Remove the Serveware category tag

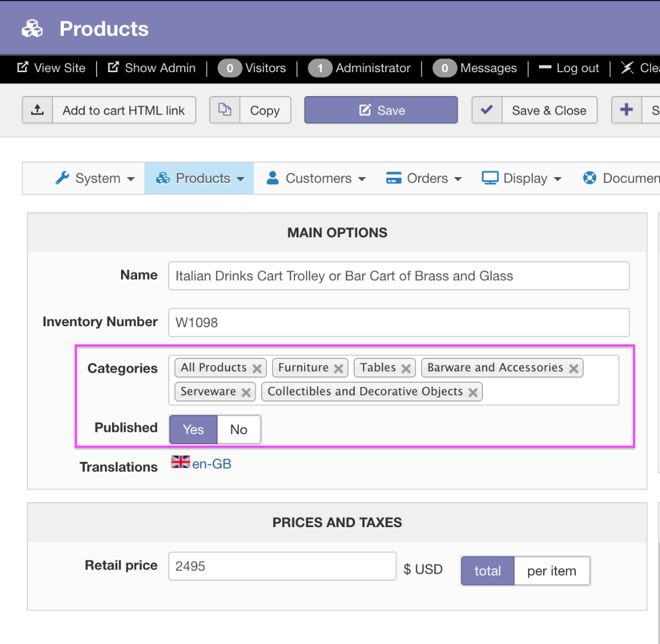point(246,392)
